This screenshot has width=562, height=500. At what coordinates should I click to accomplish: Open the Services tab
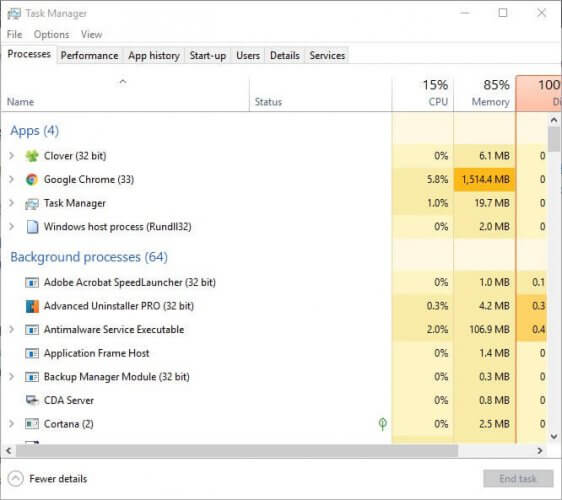coord(327,56)
